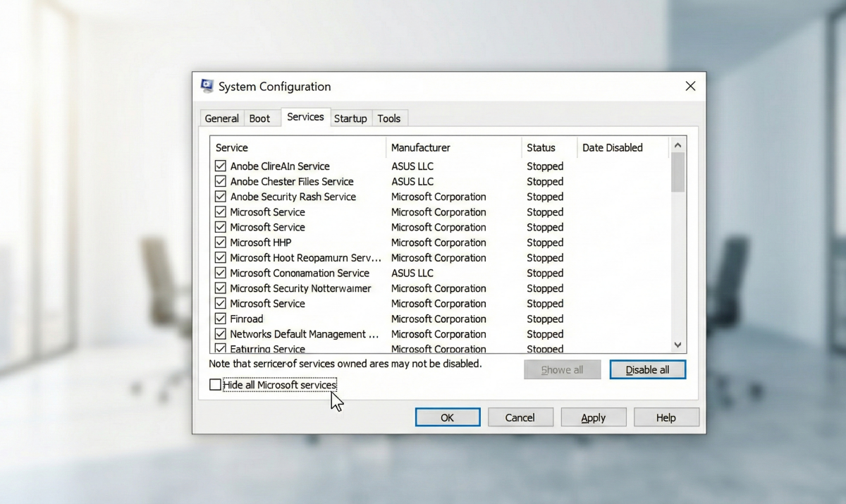Click the scroll up arrow of services list
The width and height of the screenshot is (846, 504).
tap(678, 145)
